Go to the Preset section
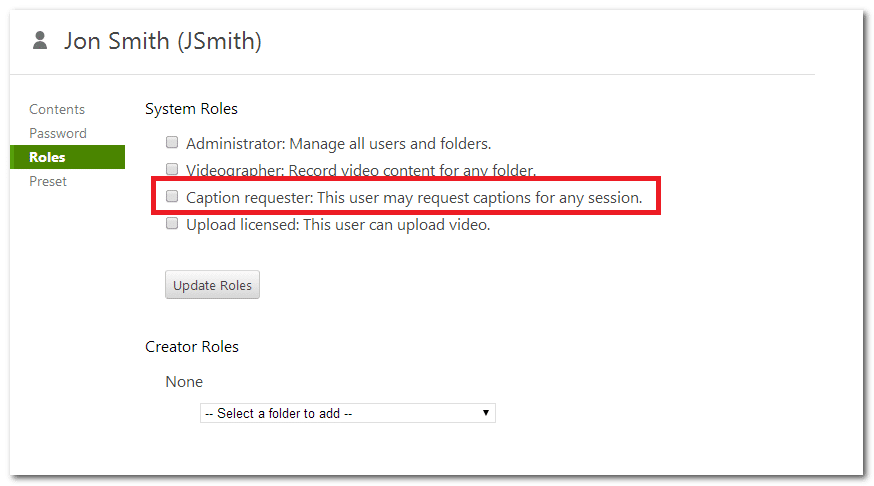874x486 pixels. [48, 181]
